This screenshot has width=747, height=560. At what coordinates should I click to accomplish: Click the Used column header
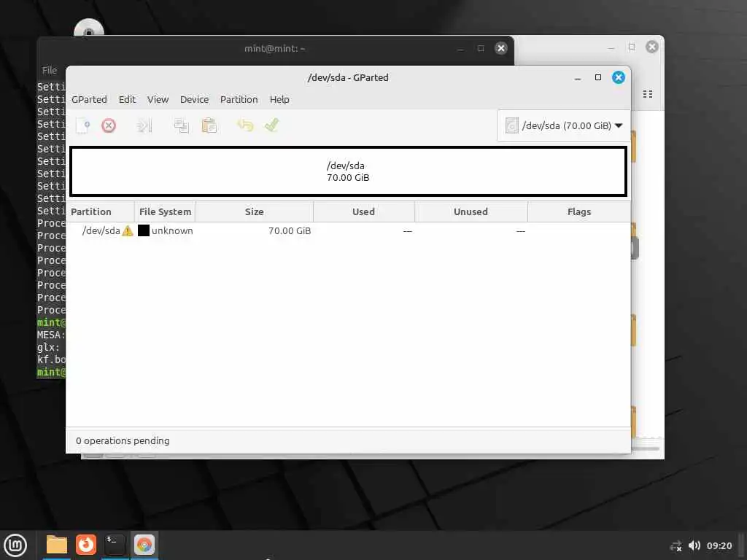pos(363,212)
